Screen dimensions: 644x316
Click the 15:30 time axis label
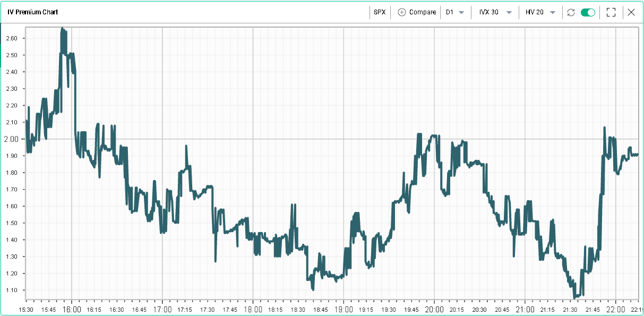27,310
